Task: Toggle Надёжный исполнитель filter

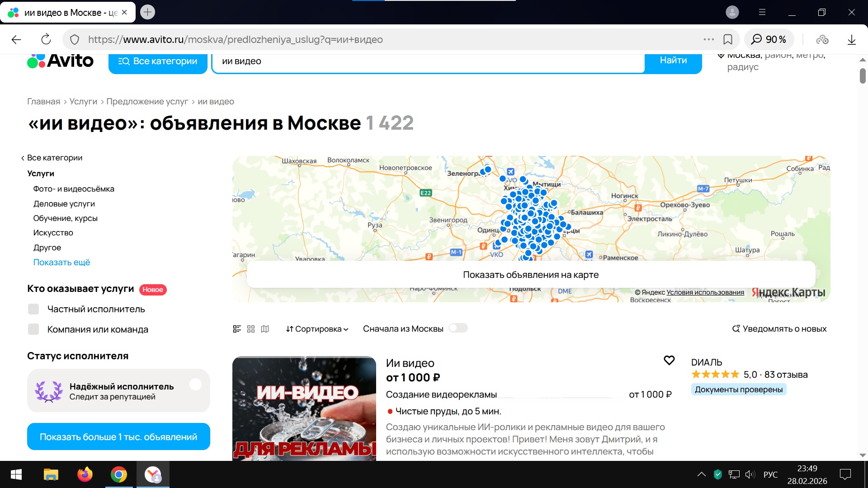Action: tap(195, 385)
